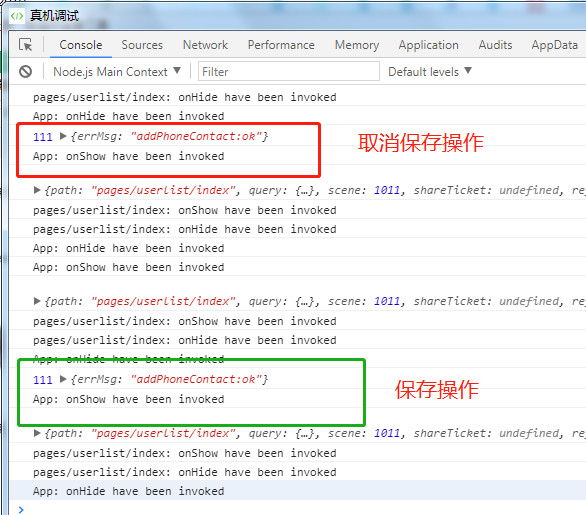The image size is (586, 515).
Task: Open the Default levels dropdown
Action: (430, 71)
